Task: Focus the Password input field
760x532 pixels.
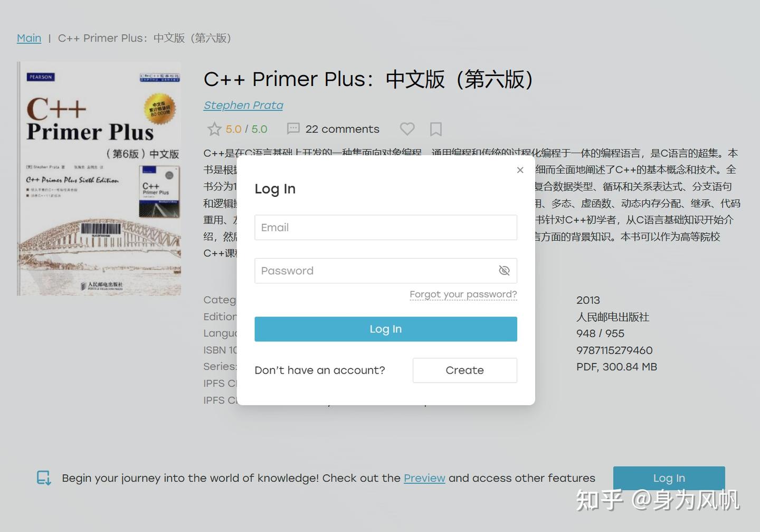Action: pyautogui.click(x=386, y=271)
